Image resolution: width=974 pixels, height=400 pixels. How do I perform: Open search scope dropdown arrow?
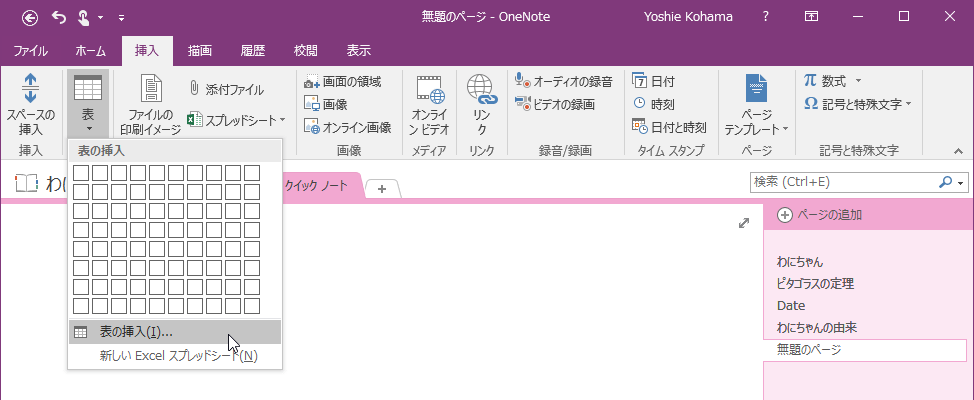(x=962, y=183)
